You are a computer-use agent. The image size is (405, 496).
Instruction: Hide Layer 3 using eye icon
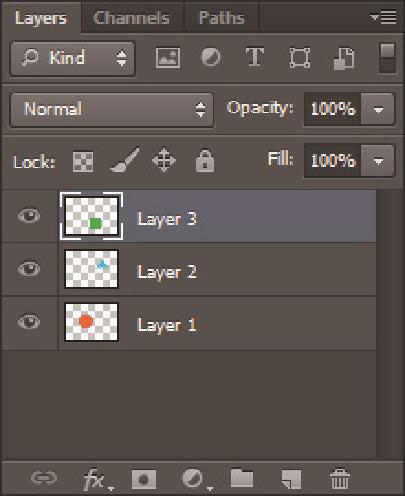tap(29, 216)
